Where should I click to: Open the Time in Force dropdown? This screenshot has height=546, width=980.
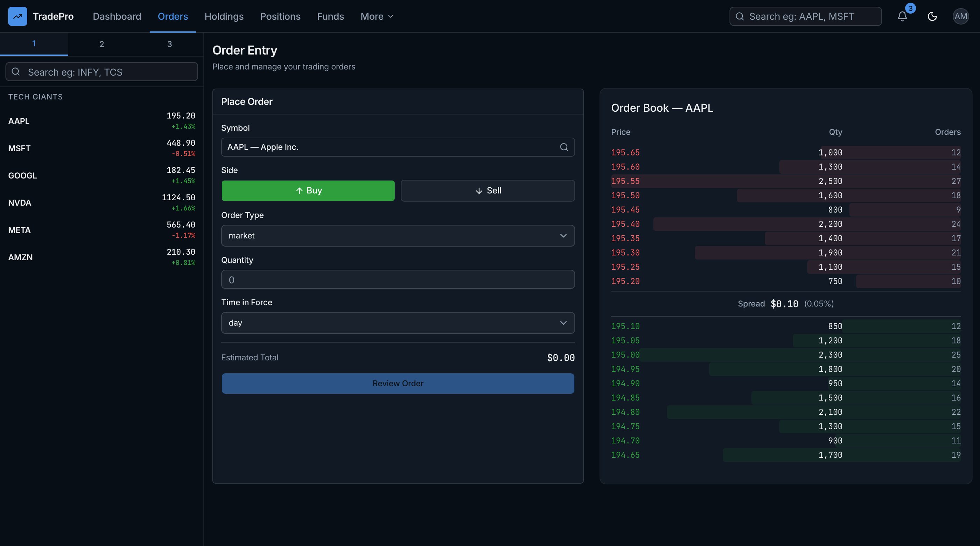click(398, 323)
